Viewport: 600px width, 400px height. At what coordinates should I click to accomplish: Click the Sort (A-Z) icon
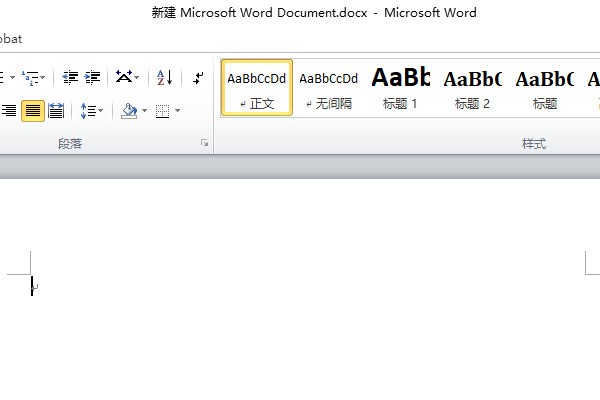165,77
